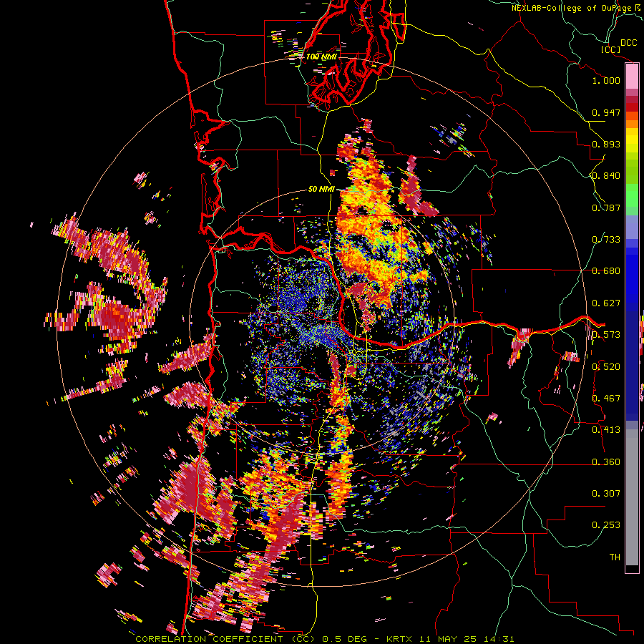This screenshot has height=644, width=644.
Task: Click the 0.627 scale value
Action: 606,303
